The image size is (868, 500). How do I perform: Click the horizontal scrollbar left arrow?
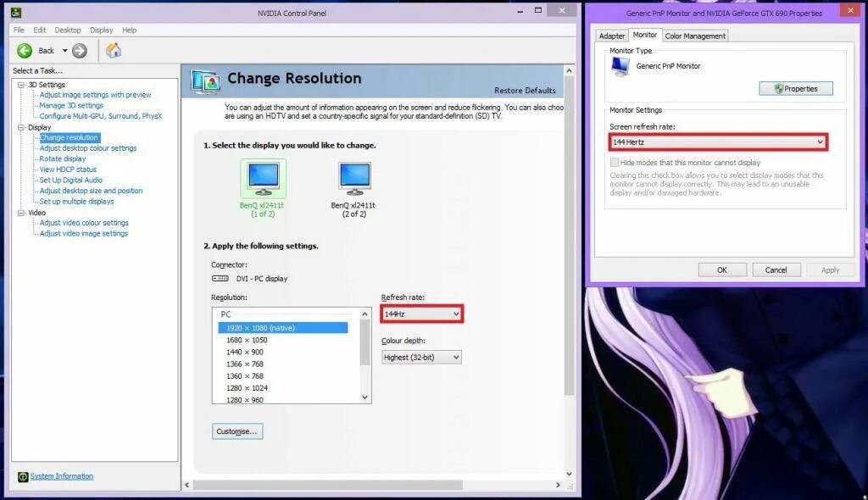pos(187,485)
